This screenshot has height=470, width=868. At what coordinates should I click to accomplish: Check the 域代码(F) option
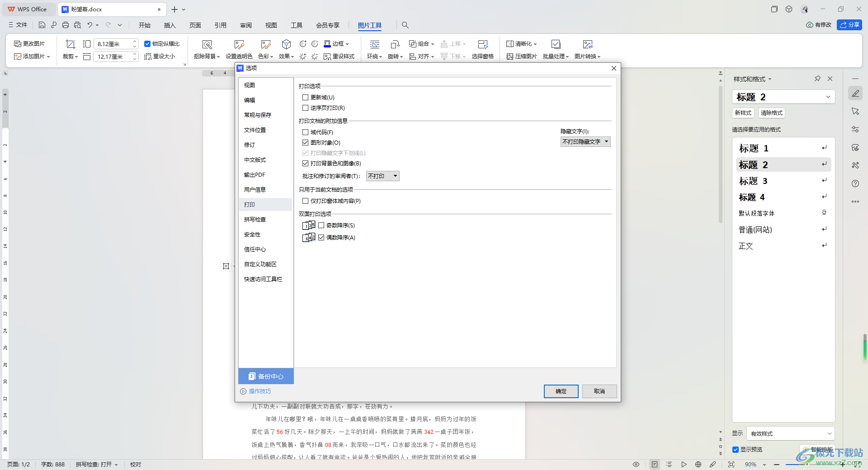(x=306, y=132)
